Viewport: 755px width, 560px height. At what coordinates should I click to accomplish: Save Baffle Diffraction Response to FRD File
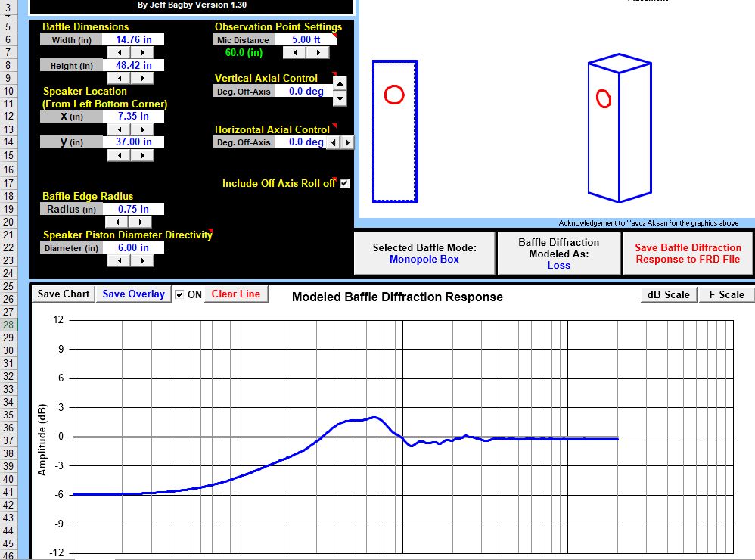688,254
